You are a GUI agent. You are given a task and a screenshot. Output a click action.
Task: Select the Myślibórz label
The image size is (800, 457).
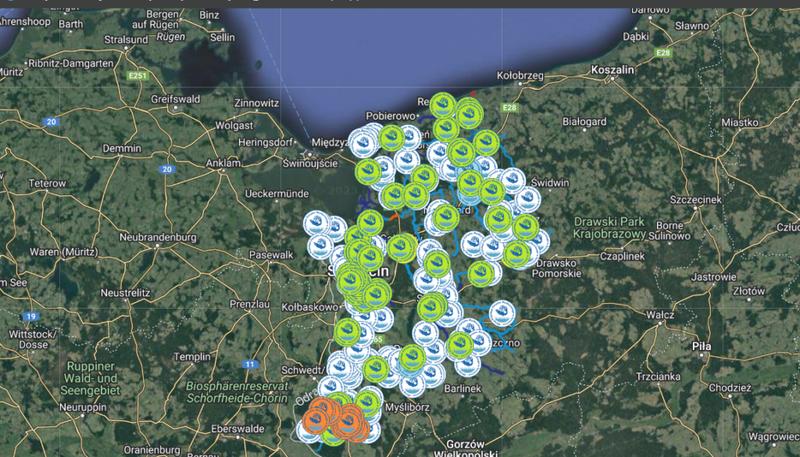click(x=407, y=408)
